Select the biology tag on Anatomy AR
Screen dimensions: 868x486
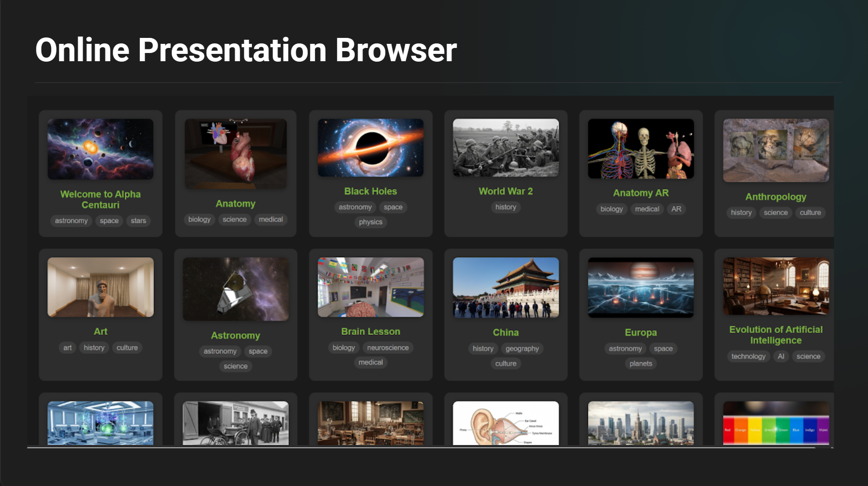(x=611, y=209)
